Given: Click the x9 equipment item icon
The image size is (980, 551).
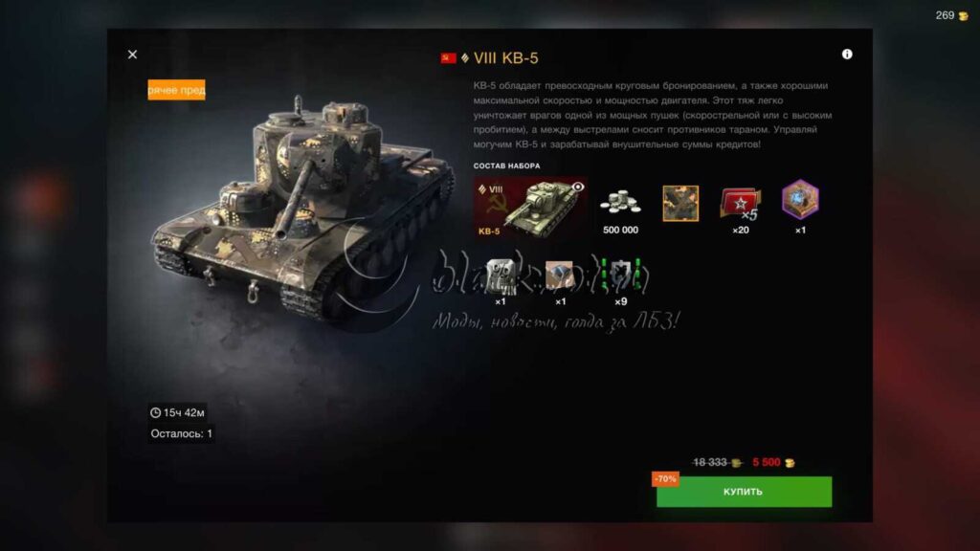Looking at the screenshot, I should click(620, 275).
